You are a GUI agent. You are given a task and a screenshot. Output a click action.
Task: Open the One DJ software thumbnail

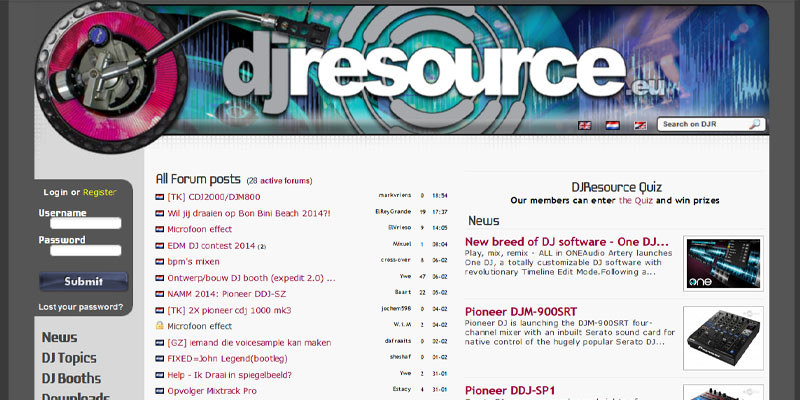[723, 264]
